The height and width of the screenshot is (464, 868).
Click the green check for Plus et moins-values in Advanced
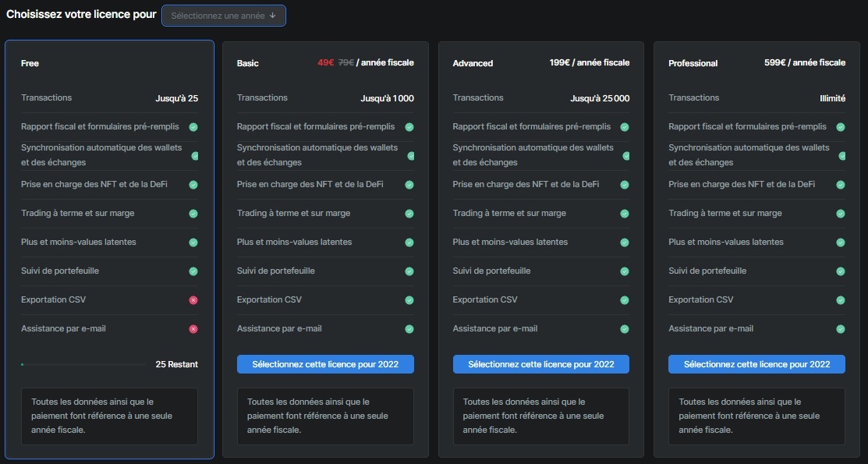625,243
